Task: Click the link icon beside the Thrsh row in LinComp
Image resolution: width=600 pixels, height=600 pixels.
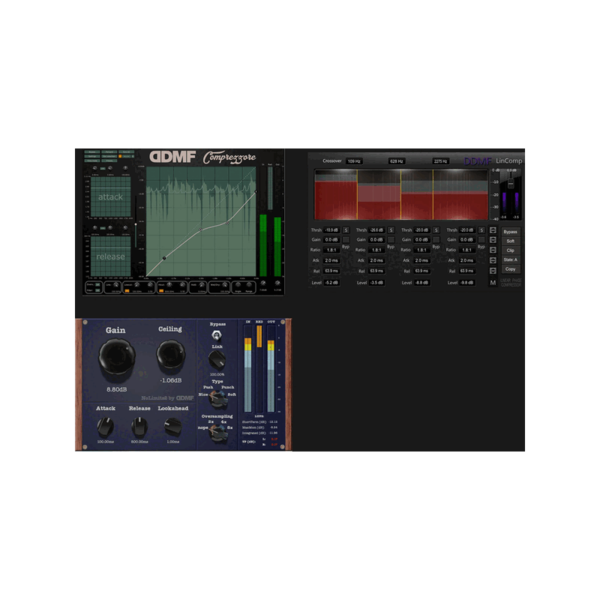Action: pyautogui.click(x=493, y=230)
